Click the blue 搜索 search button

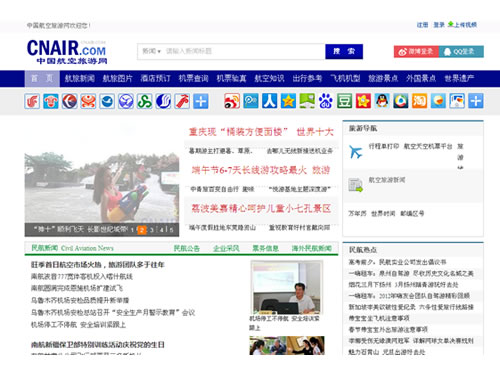344,51
